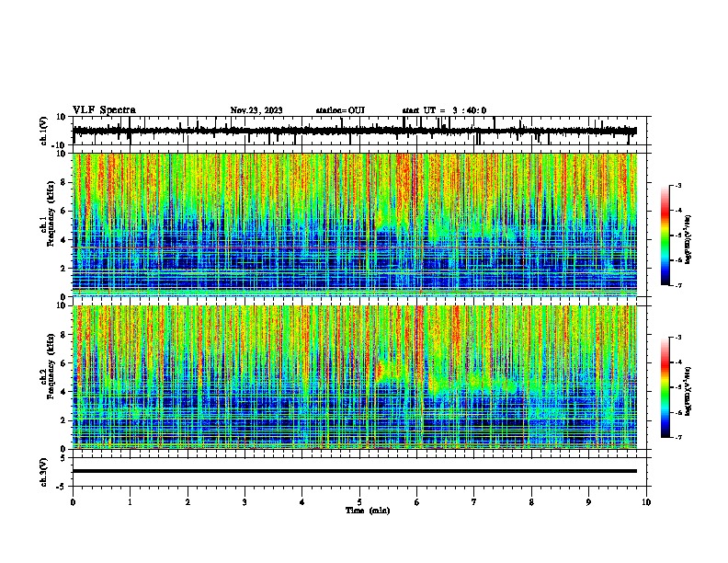Click the "ch.3(V)" axis label

pos(44,472)
